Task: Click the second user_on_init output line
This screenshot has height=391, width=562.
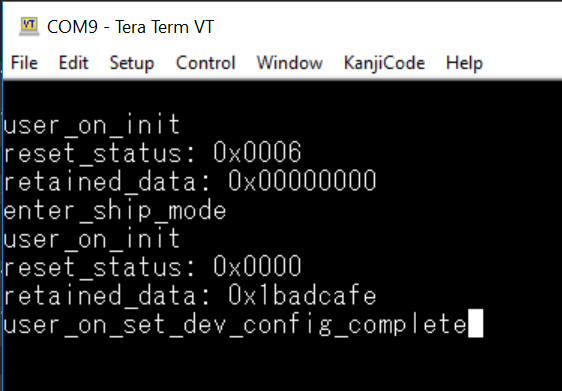Action: tap(92, 239)
